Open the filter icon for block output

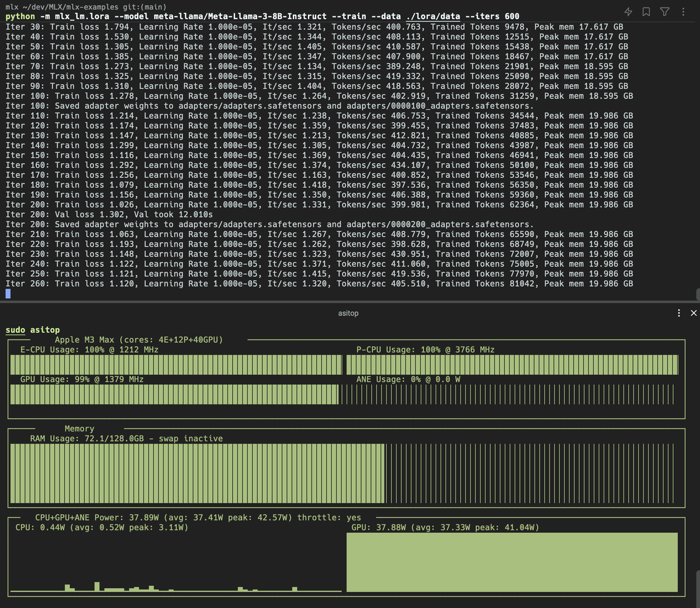coord(664,12)
